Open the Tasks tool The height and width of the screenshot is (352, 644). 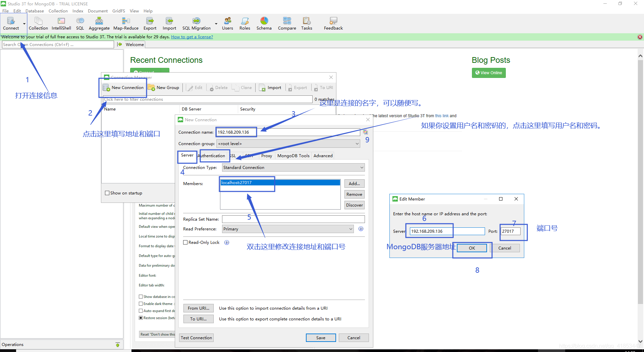coord(307,24)
